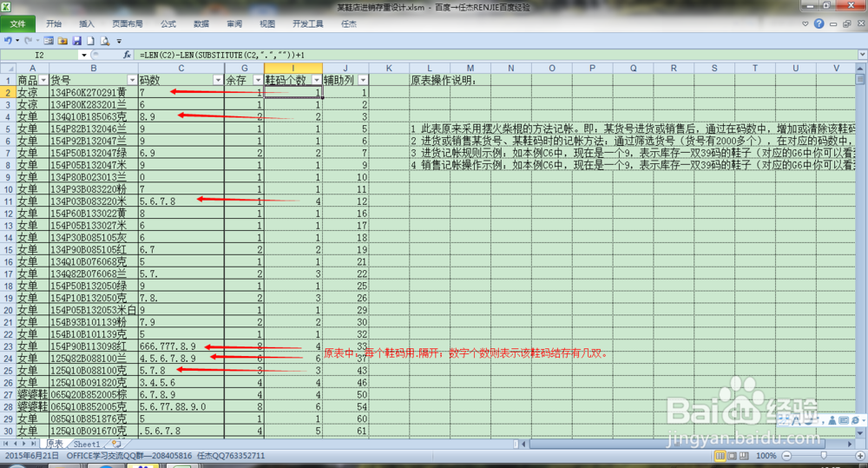The image size is (868, 468).
Task: Click the Excel Help question mark icon
Action: tap(819, 23)
